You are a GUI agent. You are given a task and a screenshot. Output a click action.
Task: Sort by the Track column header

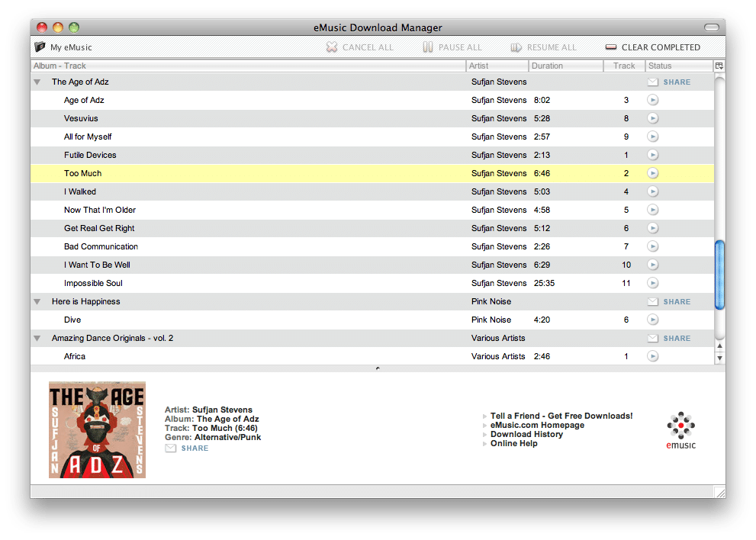624,66
